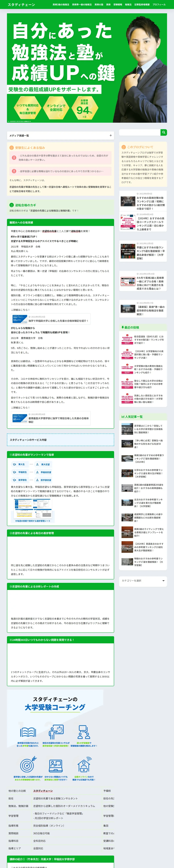Click the stopwatch consultant coaching icon
174x868 pixels.
click(56, 732)
